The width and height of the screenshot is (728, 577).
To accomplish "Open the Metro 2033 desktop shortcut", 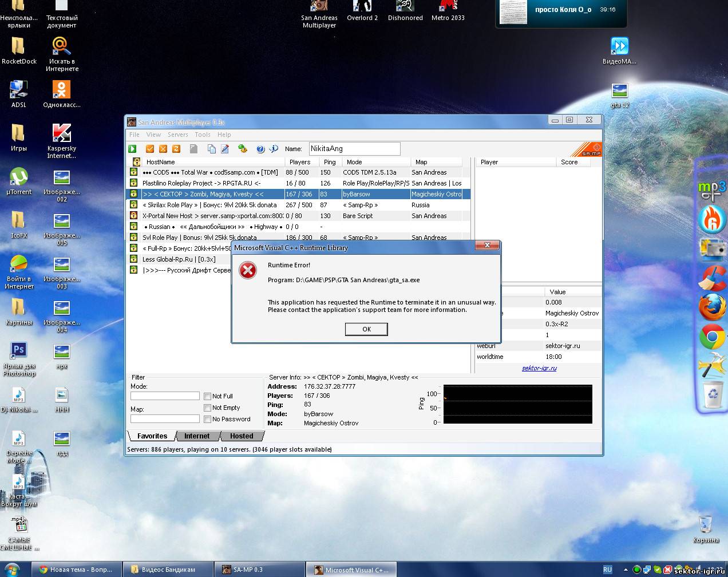I will point(448,11).
